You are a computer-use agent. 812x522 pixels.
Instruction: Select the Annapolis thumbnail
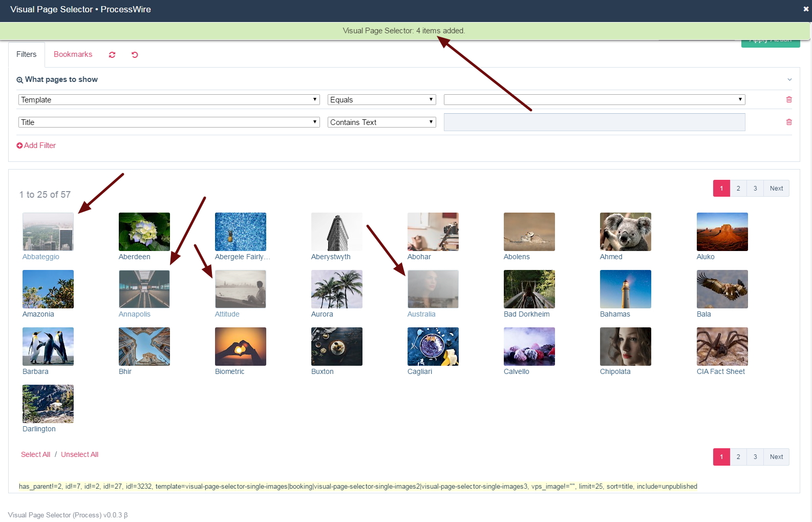point(144,289)
